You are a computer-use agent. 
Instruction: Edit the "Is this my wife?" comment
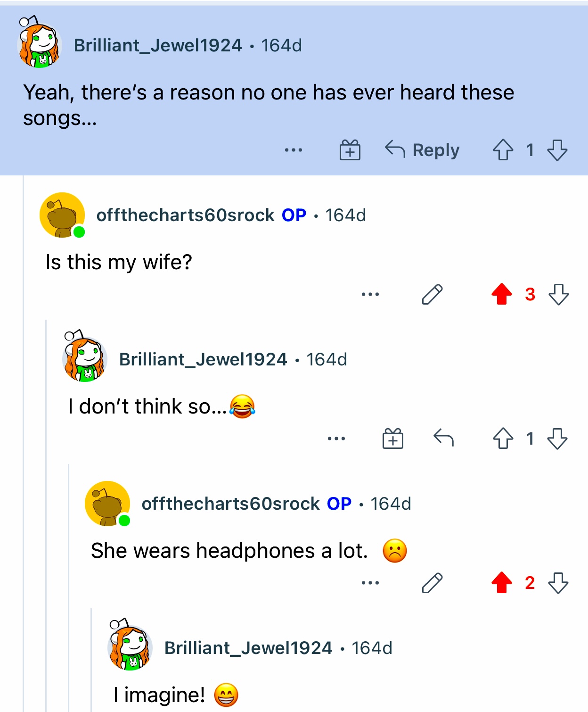click(432, 295)
